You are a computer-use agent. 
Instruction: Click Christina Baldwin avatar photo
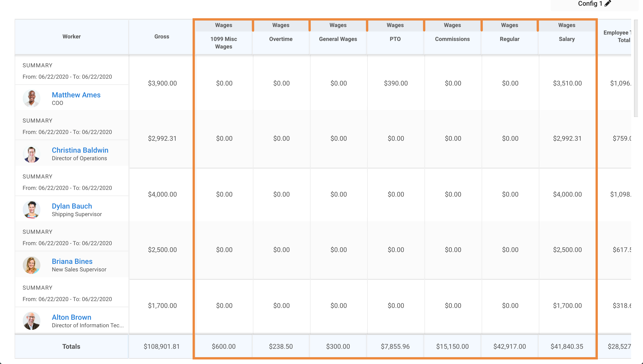[x=31, y=154]
